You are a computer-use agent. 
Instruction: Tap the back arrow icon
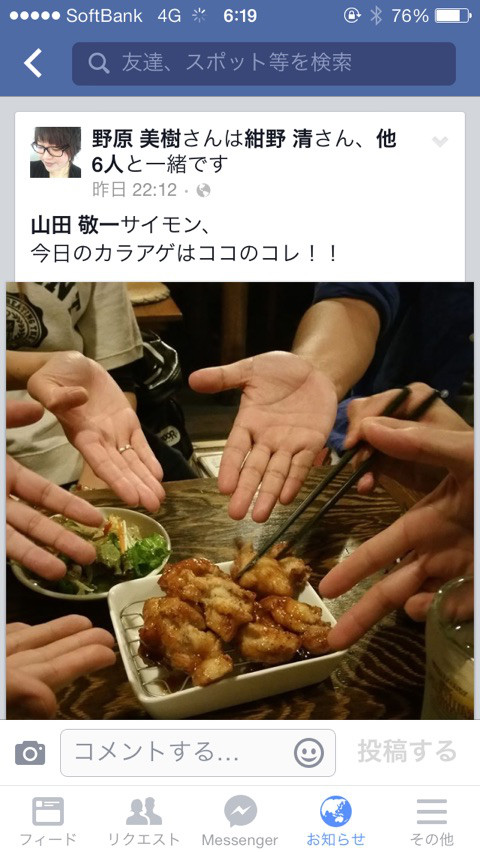coord(33,63)
